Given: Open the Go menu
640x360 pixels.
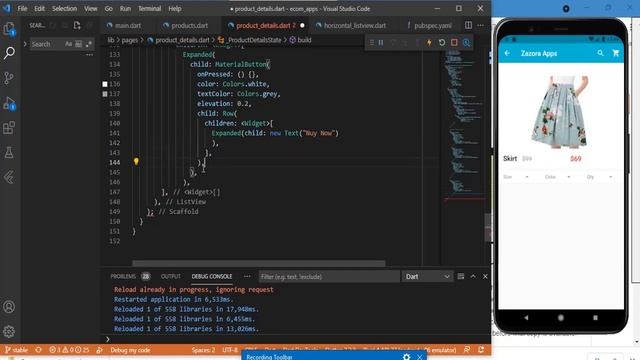Looking at the screenshot, I should [x=109, y=9].
